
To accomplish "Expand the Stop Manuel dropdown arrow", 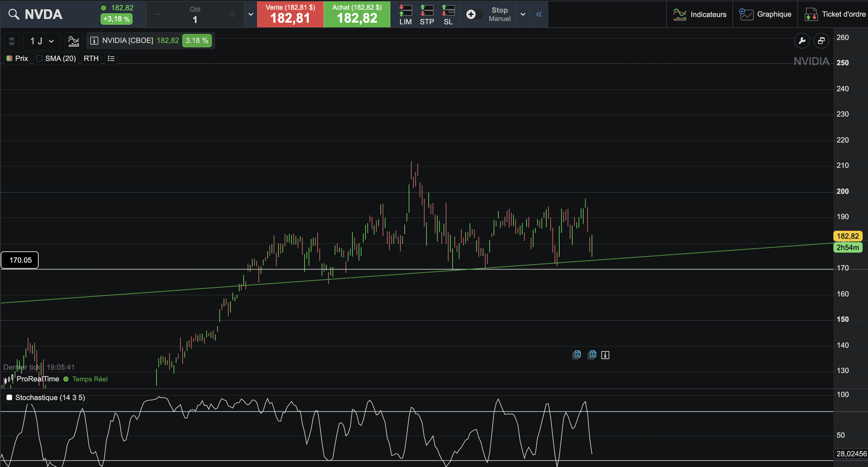I will point(523,14).
